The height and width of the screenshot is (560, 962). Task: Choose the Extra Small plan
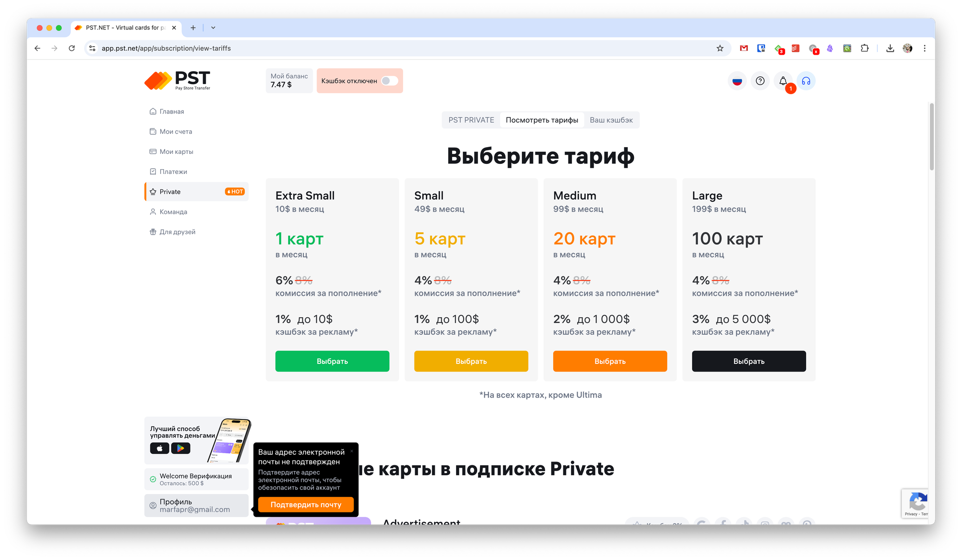[332, 361]
